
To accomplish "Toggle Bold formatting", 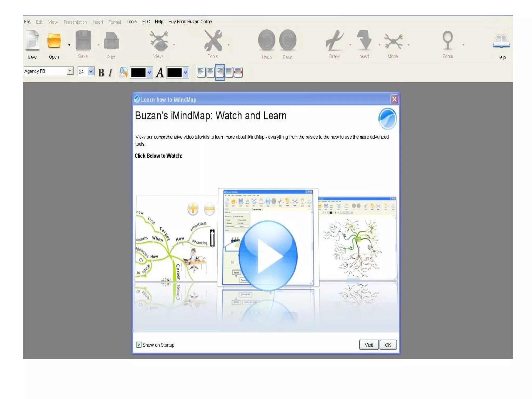I will (x=101, y=72).
